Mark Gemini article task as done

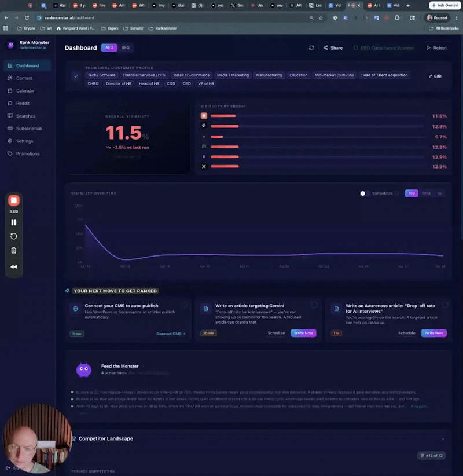[x=314, y=305]
